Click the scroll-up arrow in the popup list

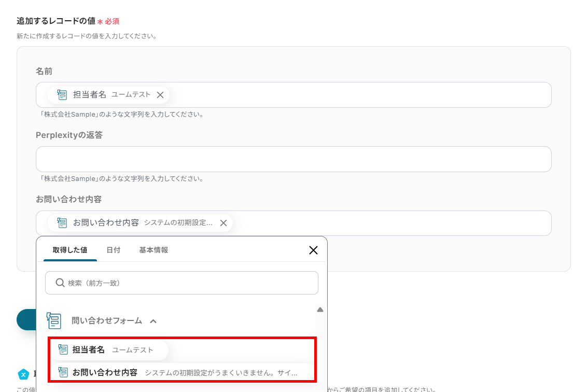[320, 309]
